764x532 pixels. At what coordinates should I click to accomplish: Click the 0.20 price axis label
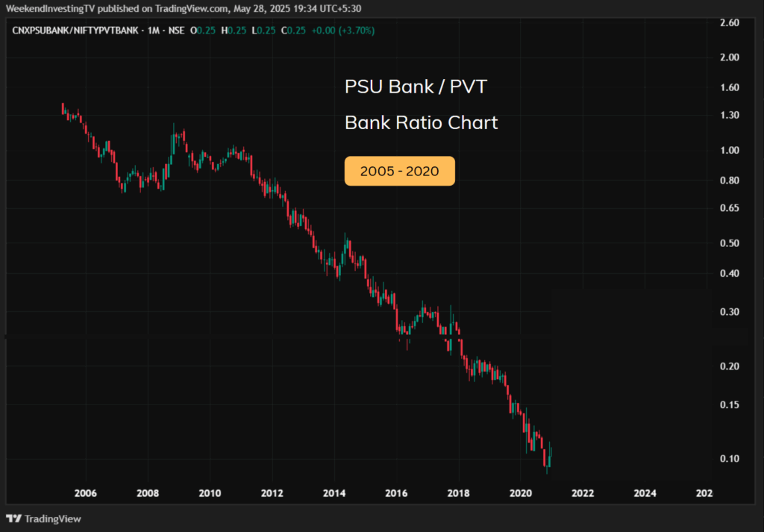click(x=730, y=366)
